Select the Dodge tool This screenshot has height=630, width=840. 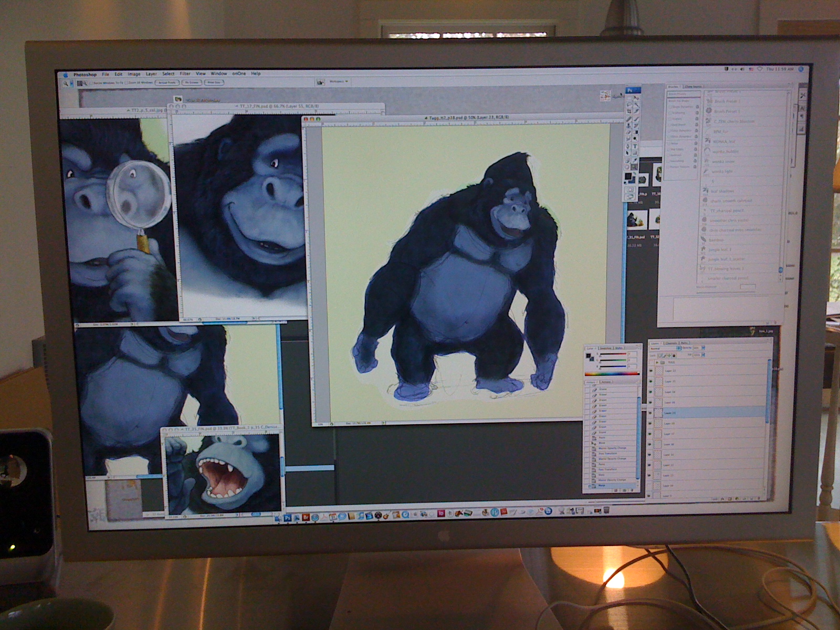point(636,139)
